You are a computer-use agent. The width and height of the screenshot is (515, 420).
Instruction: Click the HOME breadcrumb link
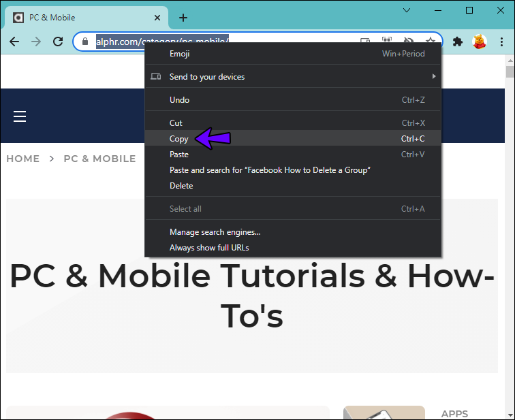tap(23, 159)
